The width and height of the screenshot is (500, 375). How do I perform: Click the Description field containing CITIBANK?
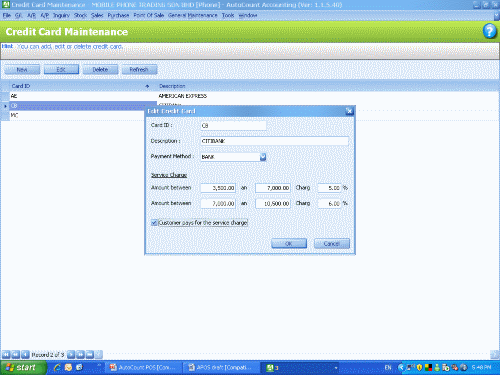click(x=274, y=141)
